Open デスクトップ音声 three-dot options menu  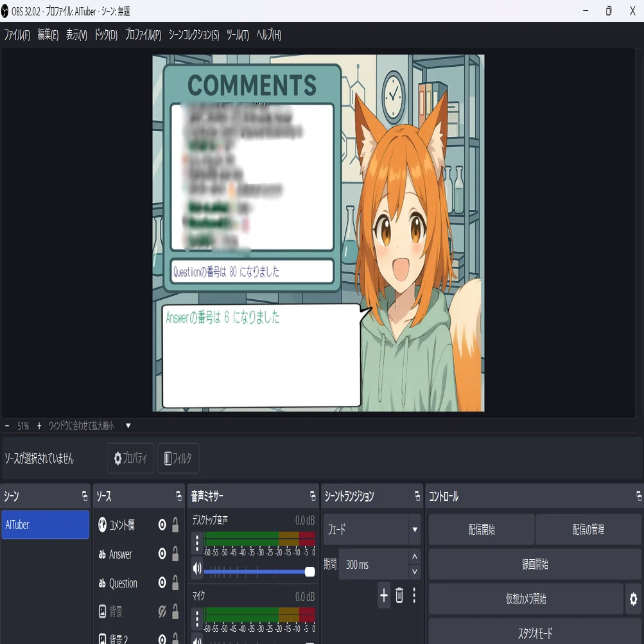click(x=197, y=543)
